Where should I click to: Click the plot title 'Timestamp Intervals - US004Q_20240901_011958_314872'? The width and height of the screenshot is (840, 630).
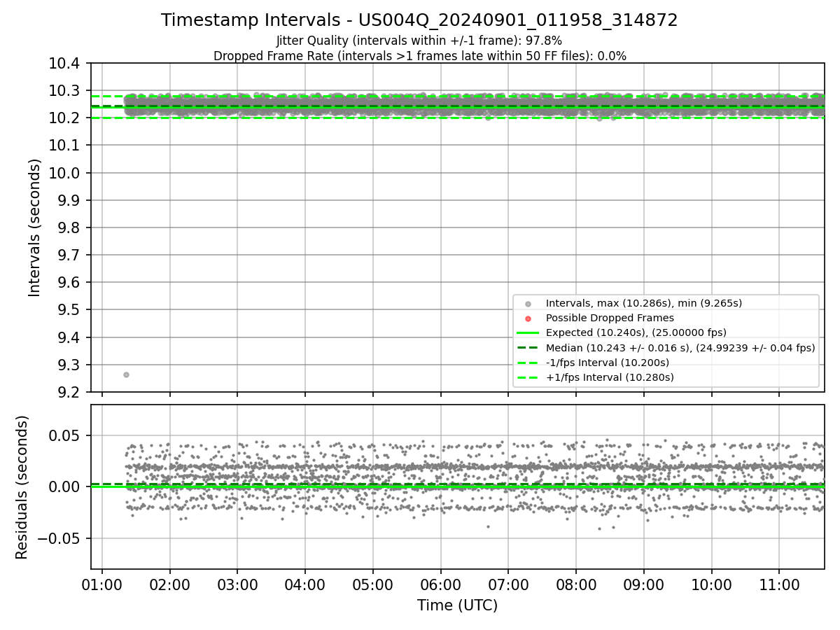[419, 20]
